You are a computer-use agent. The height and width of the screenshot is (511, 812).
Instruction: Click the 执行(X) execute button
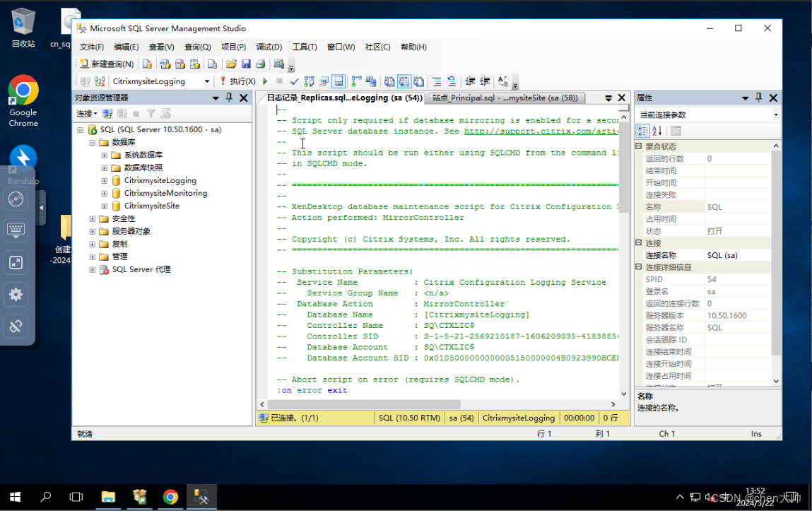tap(237, 81)
